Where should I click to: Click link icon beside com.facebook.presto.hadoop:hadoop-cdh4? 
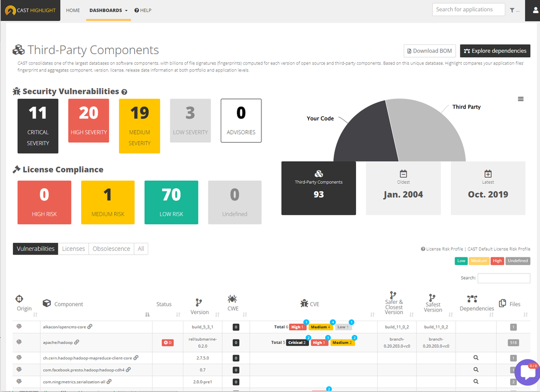tap(128, 370)
